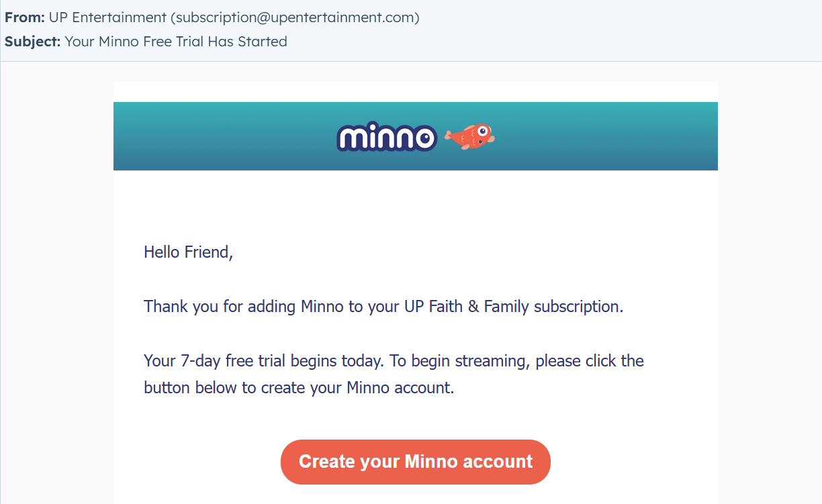Viewport: 822px width, 504px height.
Task: Click the teal banner left of Minno logo
Action: [x=222, y=136]
